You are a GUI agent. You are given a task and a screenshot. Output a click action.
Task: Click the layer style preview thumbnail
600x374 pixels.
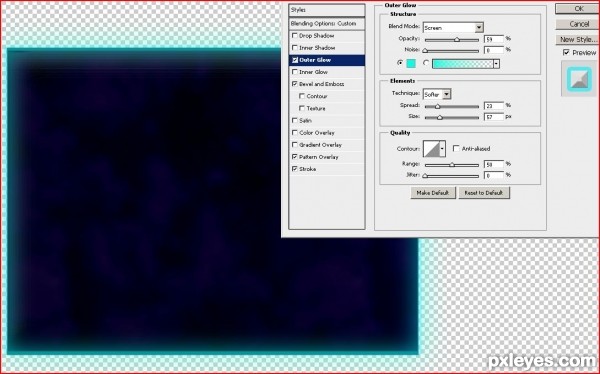[579, 78]
